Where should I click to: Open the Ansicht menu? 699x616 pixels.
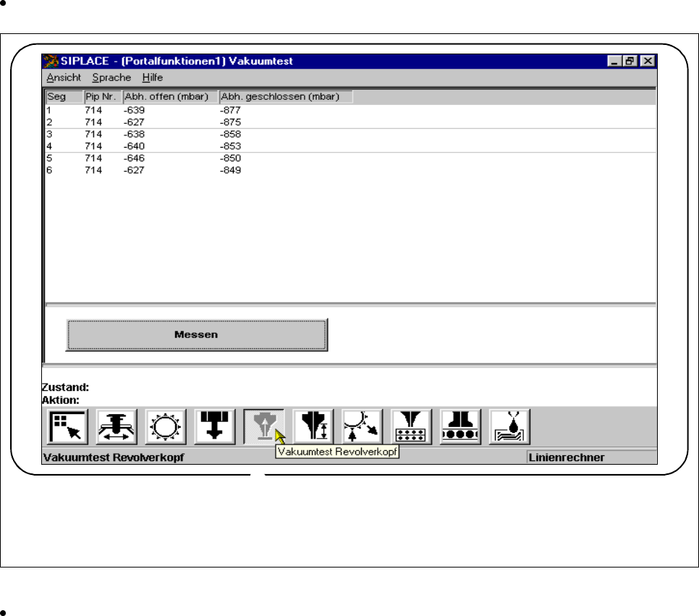(x=64, y=77)
